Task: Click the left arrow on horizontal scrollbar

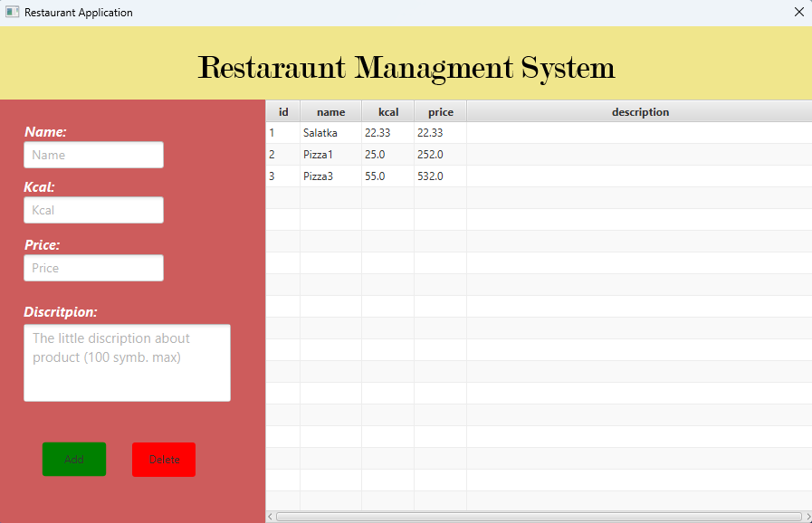Action: pos(269,516)
